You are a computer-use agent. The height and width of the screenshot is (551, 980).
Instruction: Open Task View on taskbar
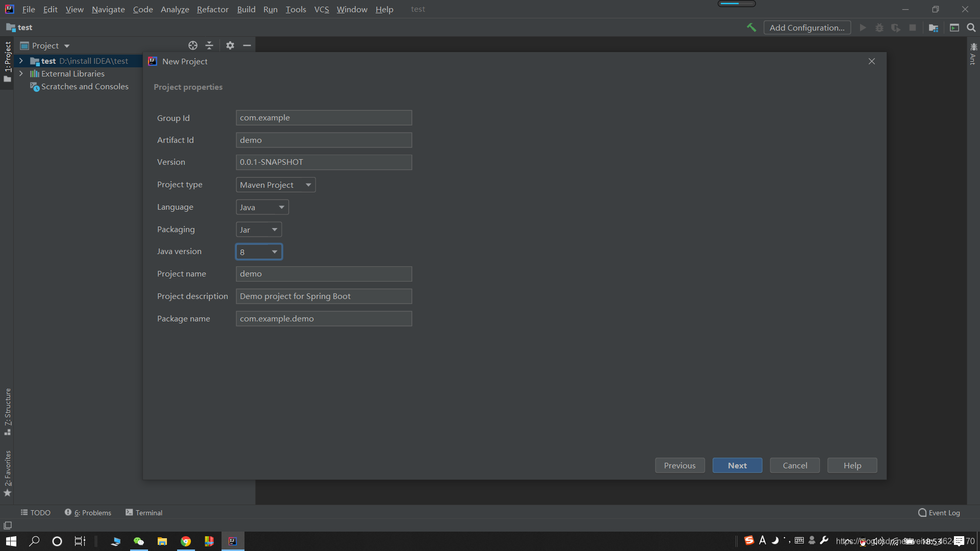(80, 541)
